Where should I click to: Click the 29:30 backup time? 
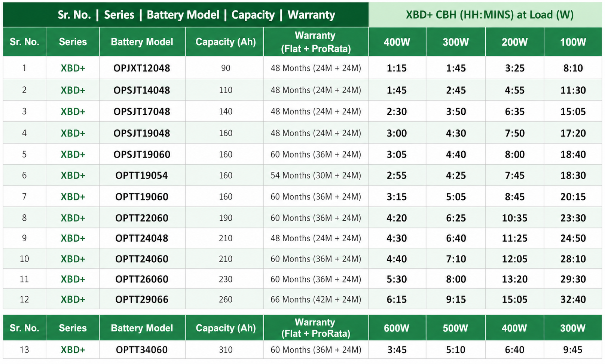573,279
